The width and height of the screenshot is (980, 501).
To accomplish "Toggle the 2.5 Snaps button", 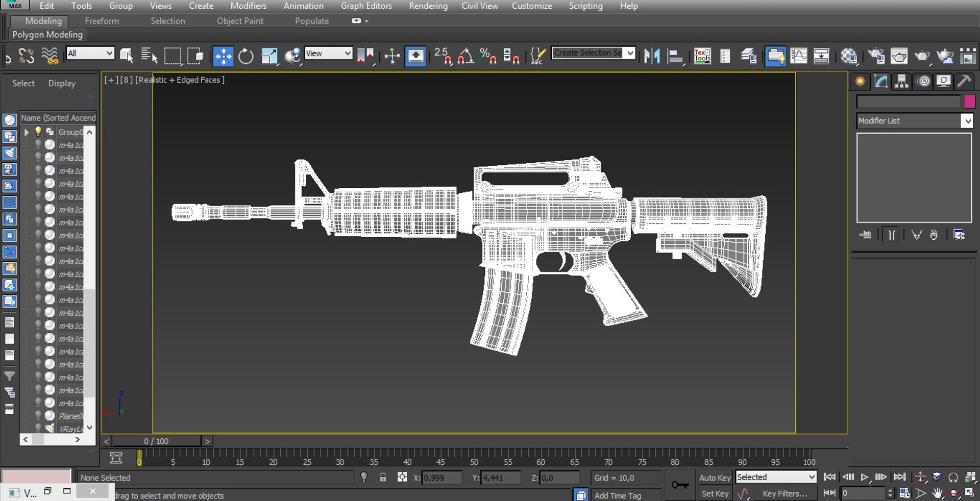I will click(x=443, y=56).
